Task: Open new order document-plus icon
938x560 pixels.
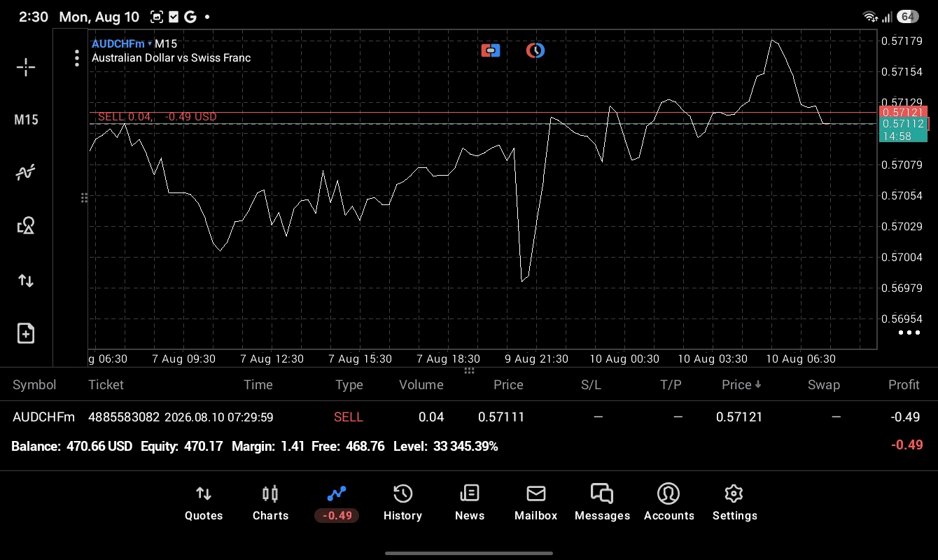Action: point(26,333)
